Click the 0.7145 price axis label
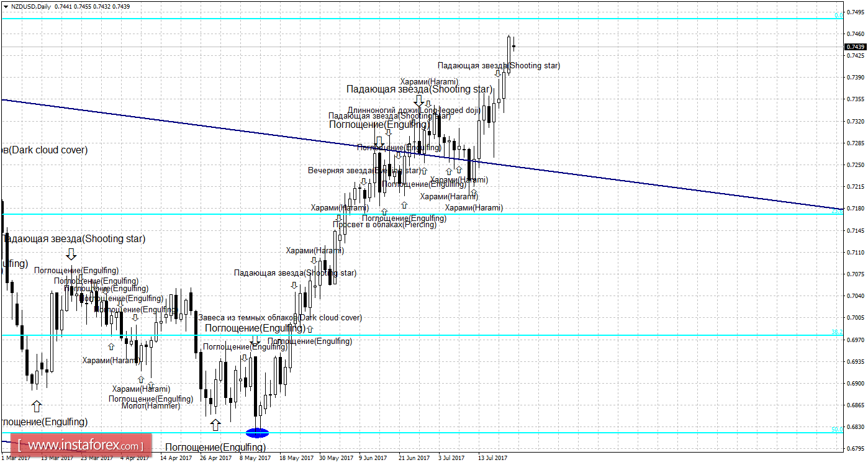 pyautogui.click(x=855, y=230)
